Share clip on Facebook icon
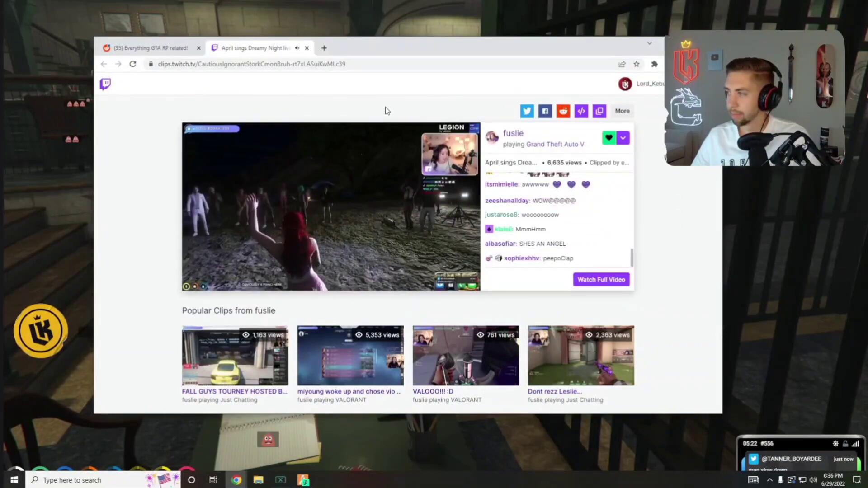This screenshot has height=488, width=868. (x=545, y=111)
